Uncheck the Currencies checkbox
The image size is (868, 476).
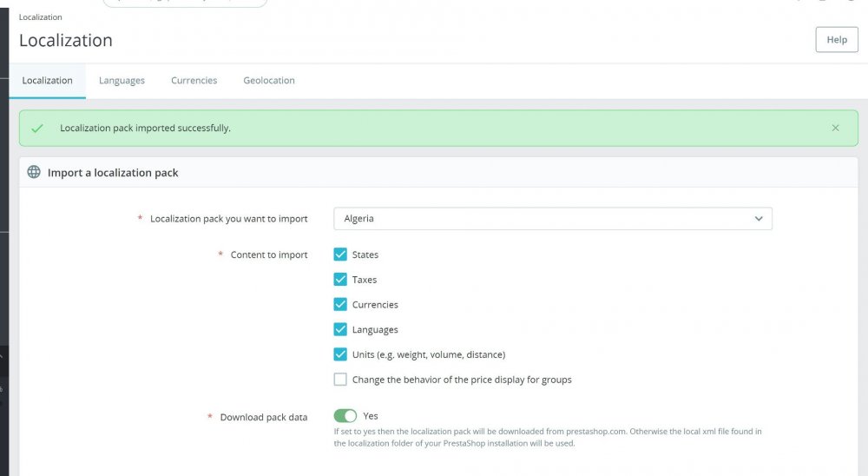click(x=340, y=305)
